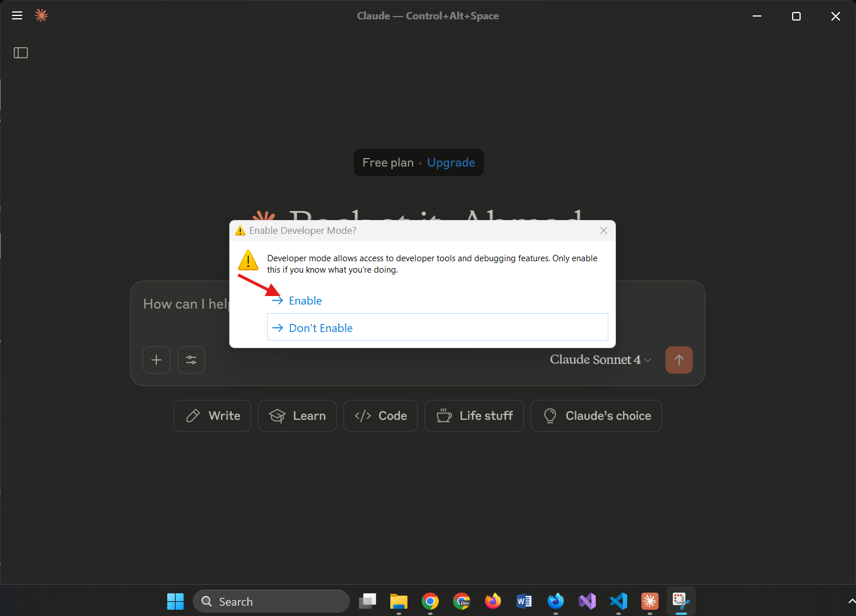Launch Google Chrome from the taskbar
This screenshot has width=856, height=616.
point(430,601)
